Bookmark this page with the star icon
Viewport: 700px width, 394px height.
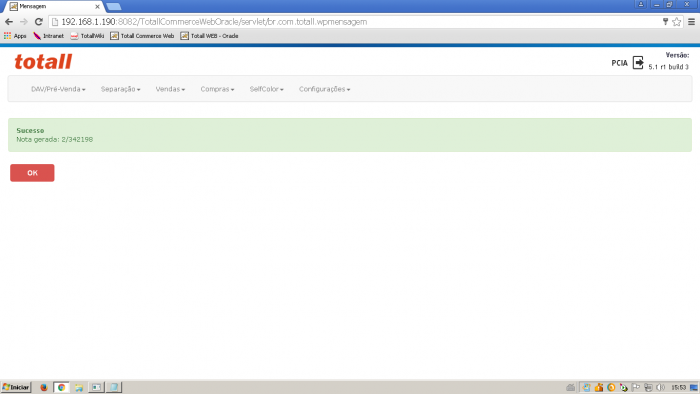tap(676, 22)
